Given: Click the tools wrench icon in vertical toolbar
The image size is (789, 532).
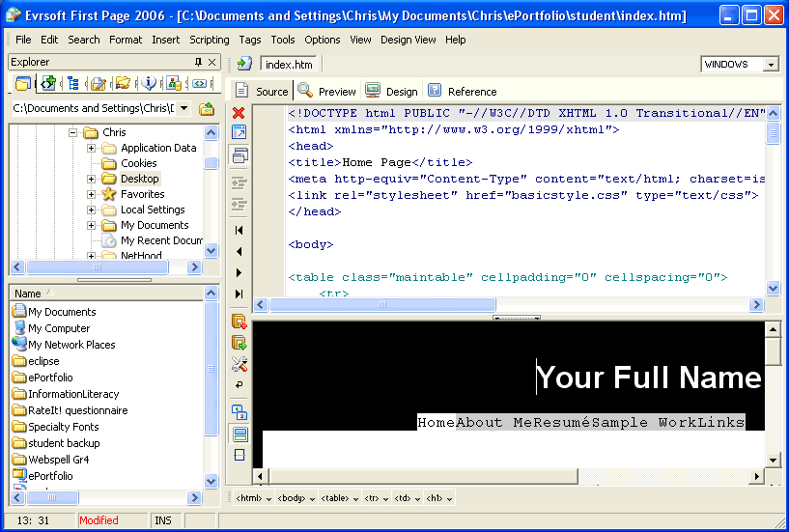Looking at the screenshot, I should pyautogui.click(x=240, y=364).
